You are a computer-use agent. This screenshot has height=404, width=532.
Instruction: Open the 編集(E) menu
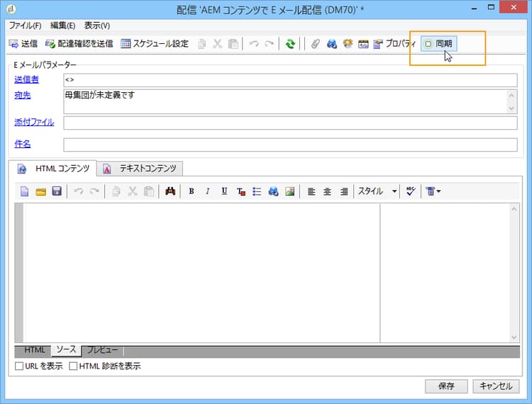click(62, 26)
